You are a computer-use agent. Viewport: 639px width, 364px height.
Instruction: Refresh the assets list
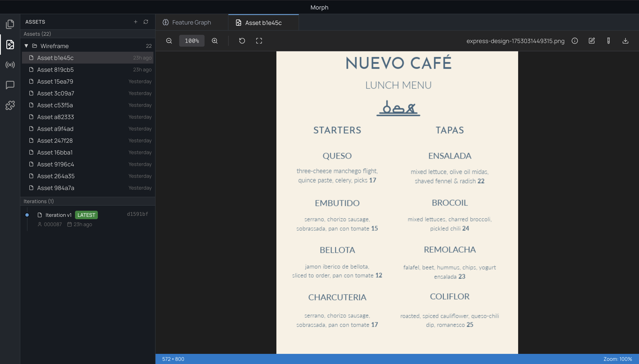coord(146,22)
